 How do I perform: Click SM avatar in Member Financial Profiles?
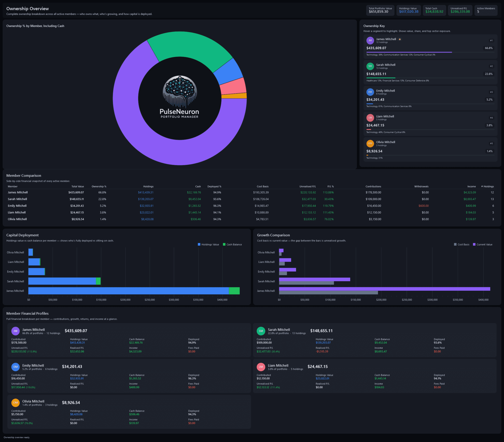(261, 331)
